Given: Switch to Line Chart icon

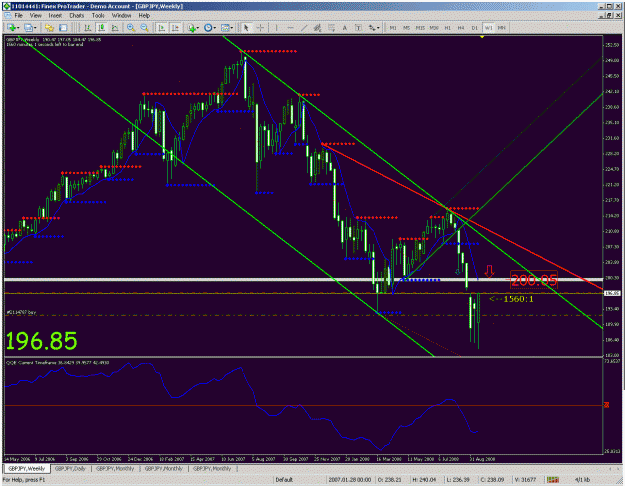Looking at the screenshot, I should (115, 28).
